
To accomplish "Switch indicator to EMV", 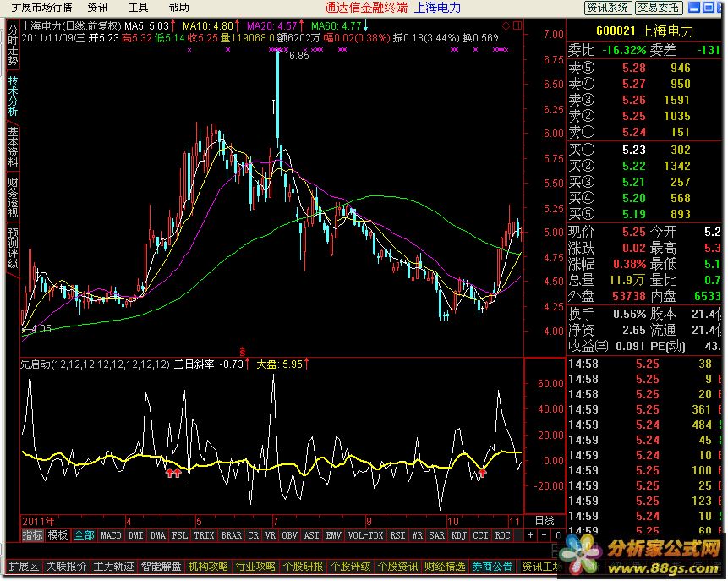I will tap(333, 535).
